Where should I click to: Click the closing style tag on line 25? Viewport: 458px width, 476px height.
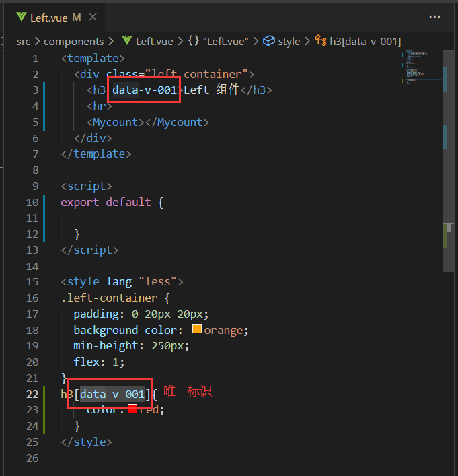coord(87,442)
